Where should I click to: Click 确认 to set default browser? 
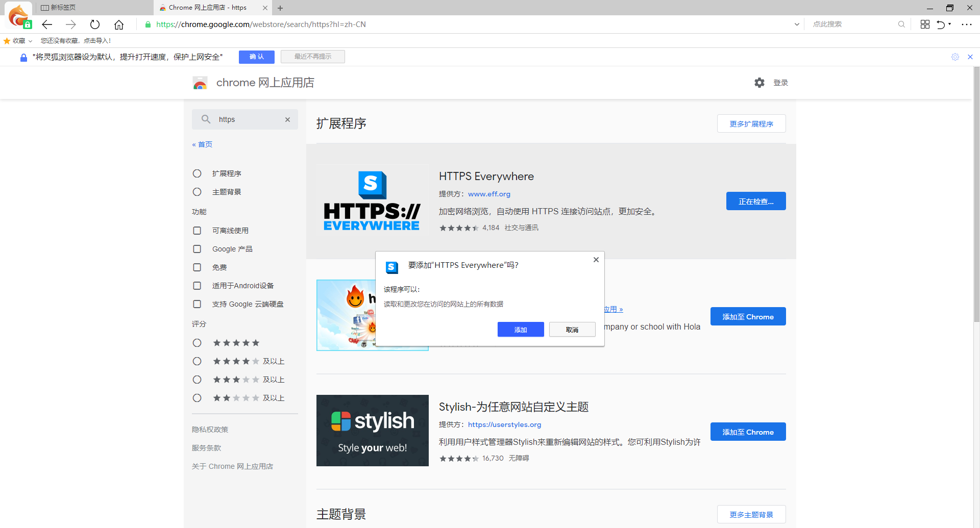pos(257,57)
